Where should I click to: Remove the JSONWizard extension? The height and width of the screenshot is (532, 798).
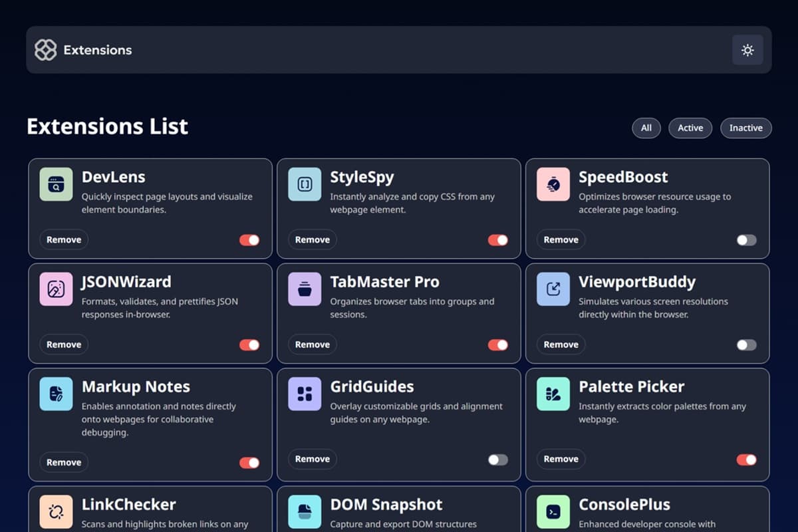(x=64, y=345)
